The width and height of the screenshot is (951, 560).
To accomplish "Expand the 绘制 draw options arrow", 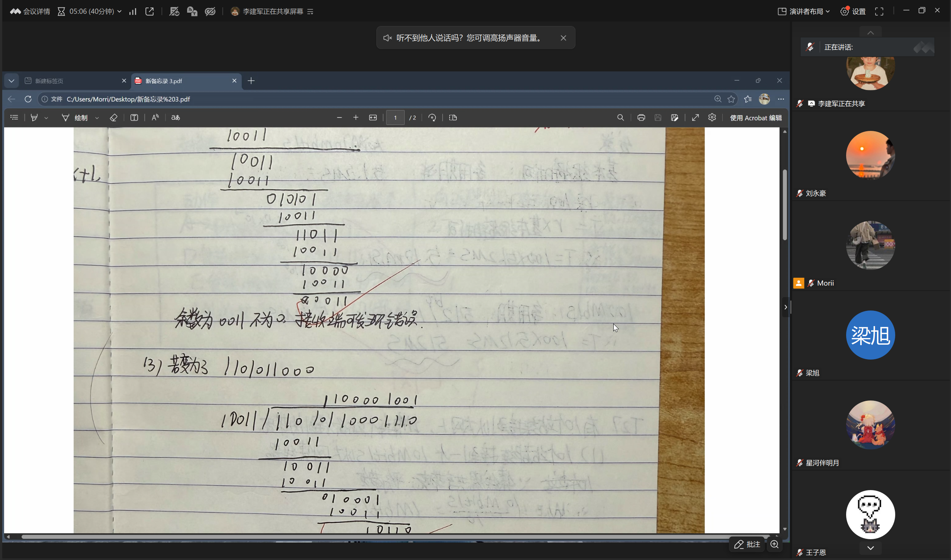I will tap(97, 118).
